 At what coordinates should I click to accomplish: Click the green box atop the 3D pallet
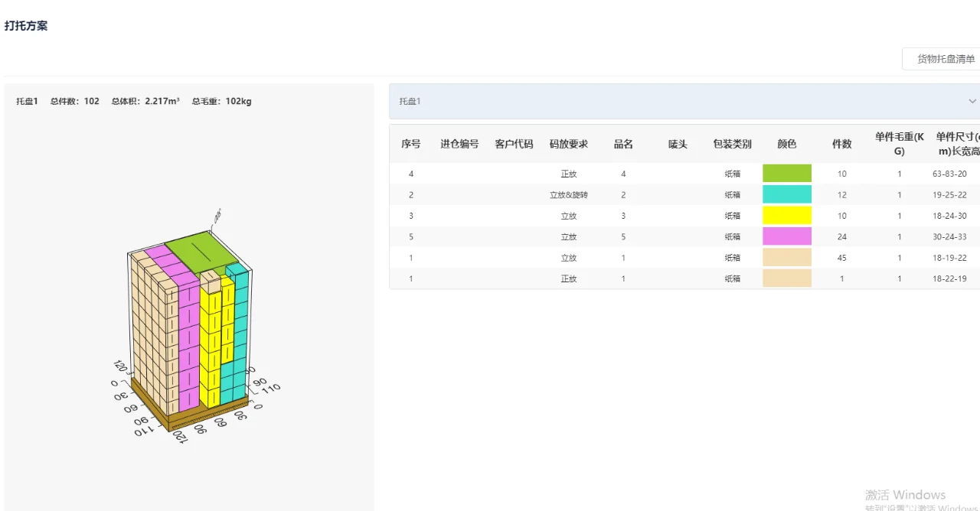(x=201, y=252)
